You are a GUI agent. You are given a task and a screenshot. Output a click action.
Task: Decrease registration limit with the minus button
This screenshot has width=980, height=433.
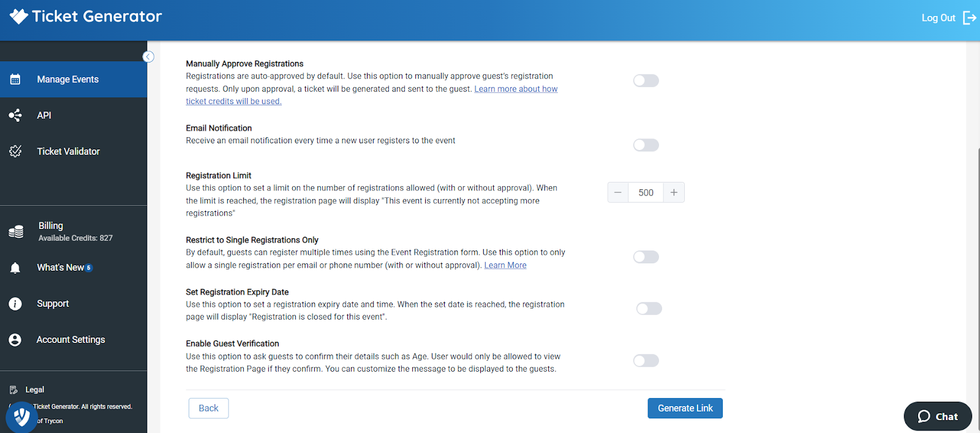pos(618,192)
